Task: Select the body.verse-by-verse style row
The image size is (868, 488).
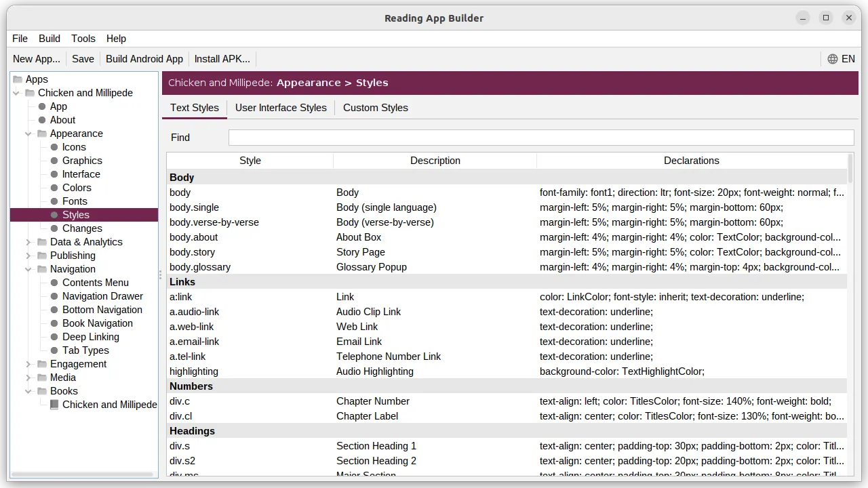Action: (507, 222)
